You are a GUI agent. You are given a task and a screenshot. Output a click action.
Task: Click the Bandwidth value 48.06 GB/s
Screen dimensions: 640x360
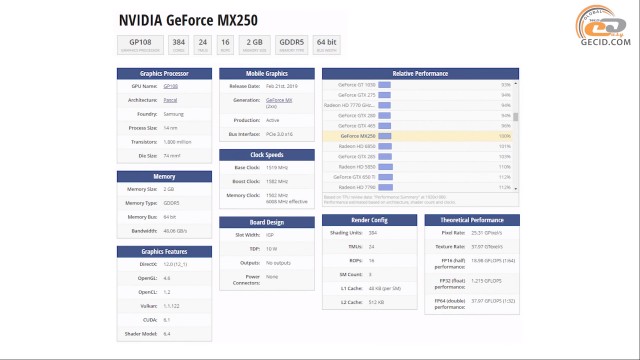click(175, 231)
